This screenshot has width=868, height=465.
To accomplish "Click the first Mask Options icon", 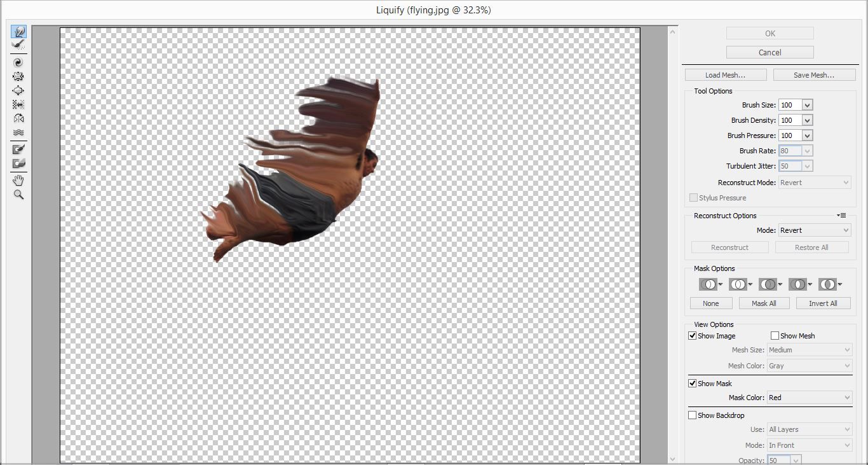I will coord(707,284).
